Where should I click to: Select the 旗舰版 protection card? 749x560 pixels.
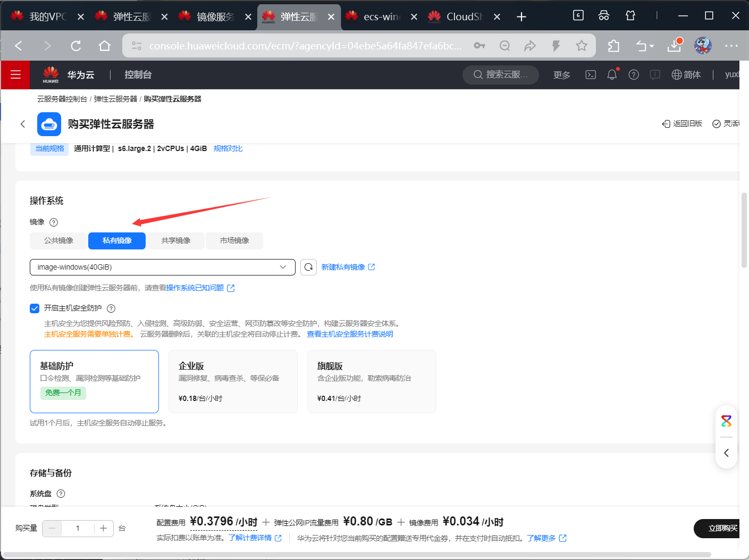click(372, 381)
